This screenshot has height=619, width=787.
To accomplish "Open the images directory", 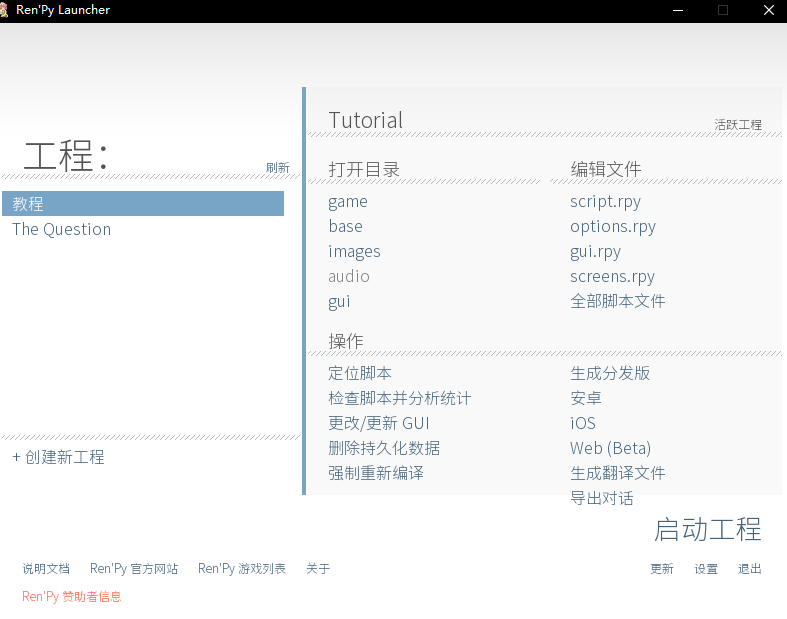I will pos(354,252).
